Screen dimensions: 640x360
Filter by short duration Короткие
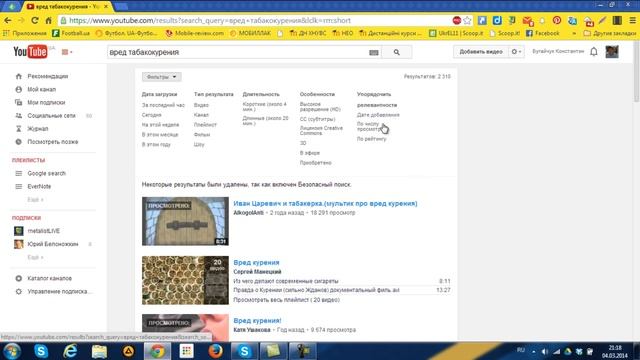coord(265,107)
